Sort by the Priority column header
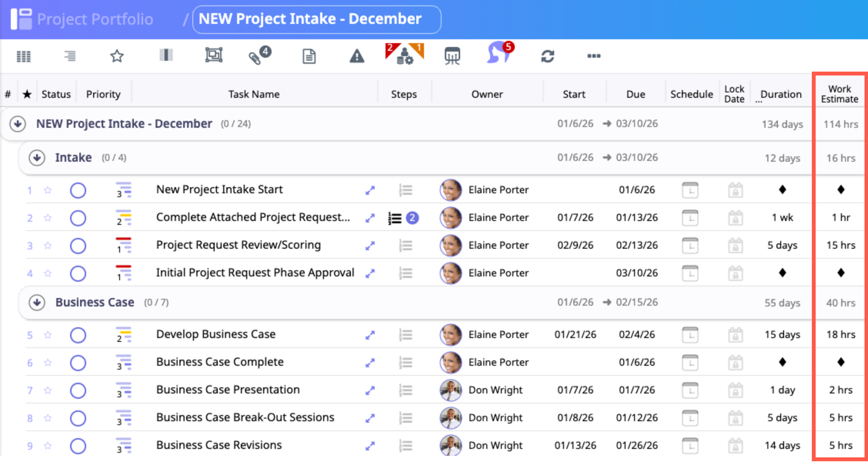This screenshot has width=868, height=462. [103, 94]
